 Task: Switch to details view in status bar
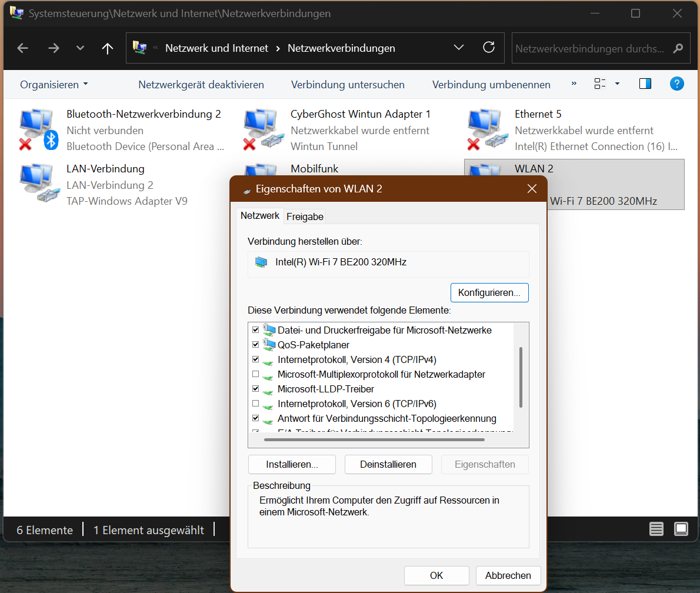click(x=656, y=529)
